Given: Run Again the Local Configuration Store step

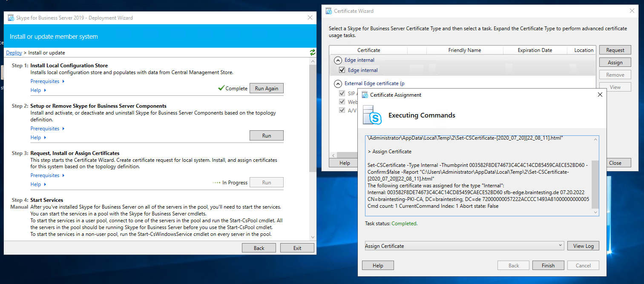Looking at the screenshot, I should 266,89.
